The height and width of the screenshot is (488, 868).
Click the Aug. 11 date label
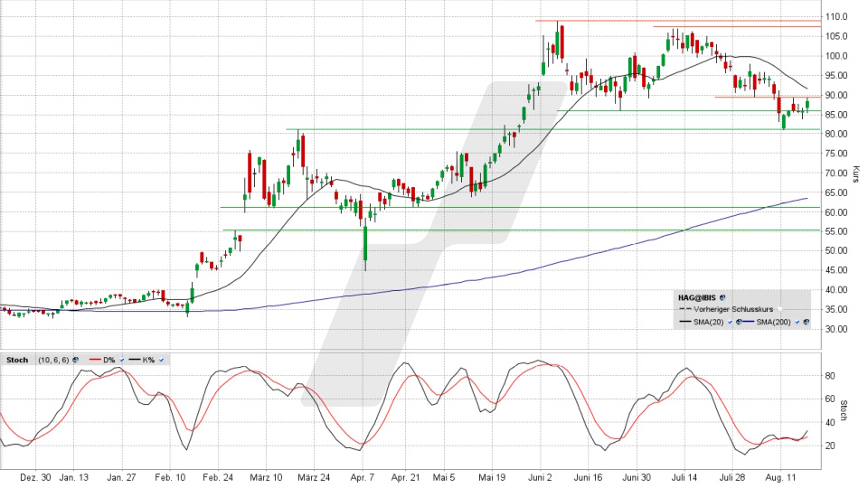780,477
